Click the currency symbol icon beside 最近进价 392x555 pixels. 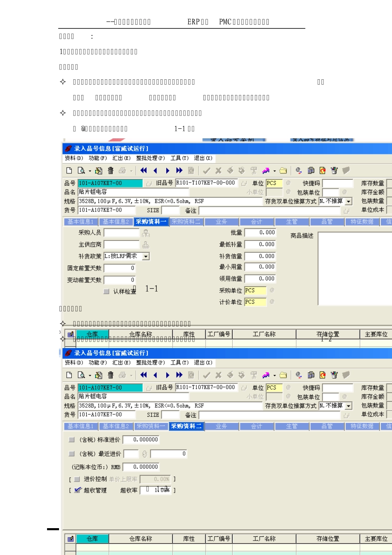(x=145, y=454)
